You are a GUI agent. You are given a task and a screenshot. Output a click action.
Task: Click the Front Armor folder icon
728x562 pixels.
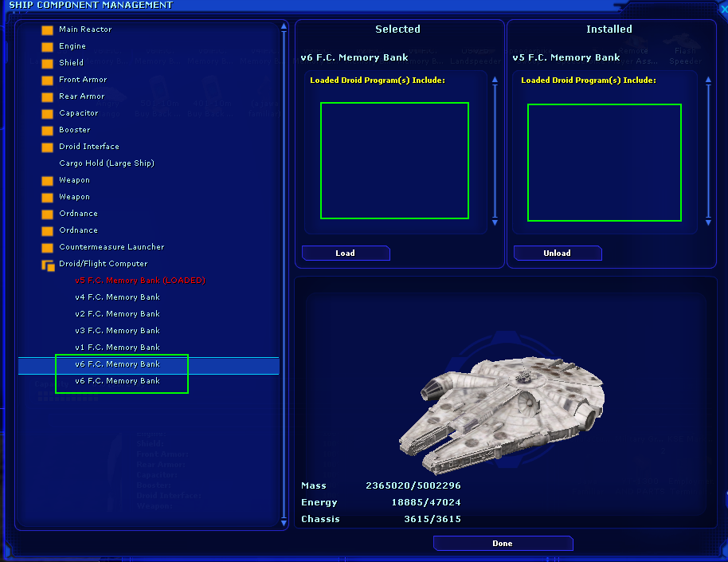tap(47, 81)
